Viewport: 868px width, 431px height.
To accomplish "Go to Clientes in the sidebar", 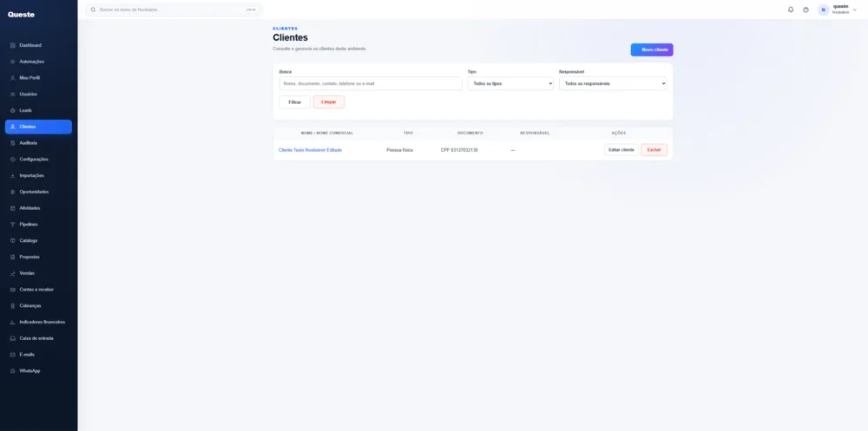I will tap(38, 127).
